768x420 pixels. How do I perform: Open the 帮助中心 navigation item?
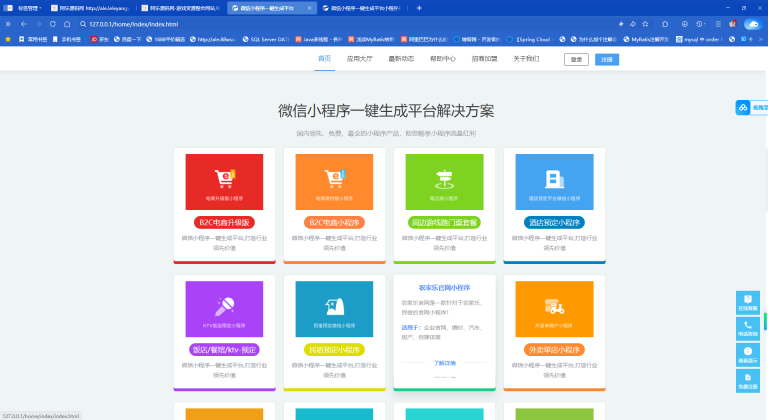[443, 59]
